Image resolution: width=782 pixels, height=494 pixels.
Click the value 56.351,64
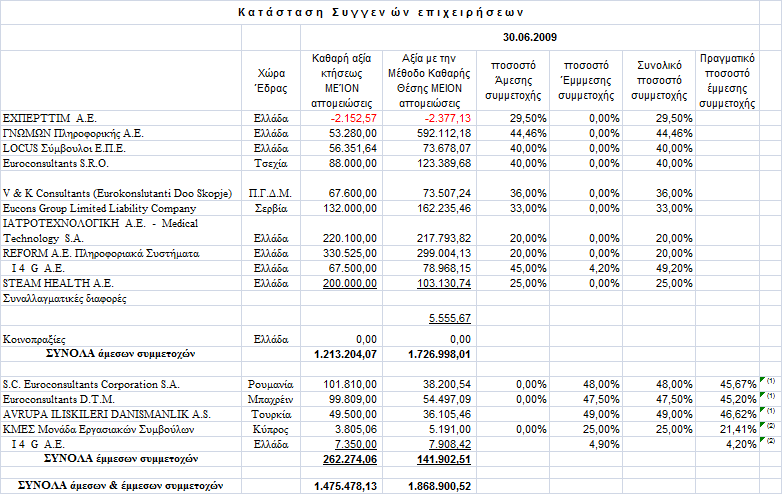pos(353,149)
